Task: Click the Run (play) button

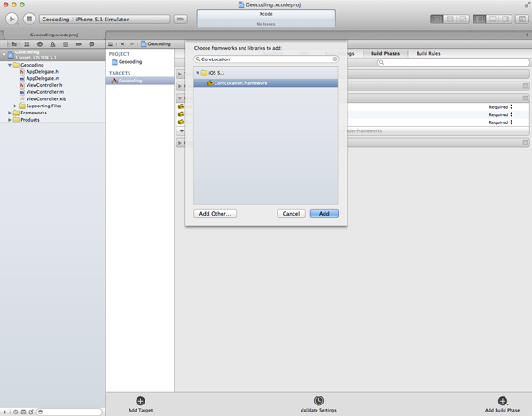Action: click(12, 19)
